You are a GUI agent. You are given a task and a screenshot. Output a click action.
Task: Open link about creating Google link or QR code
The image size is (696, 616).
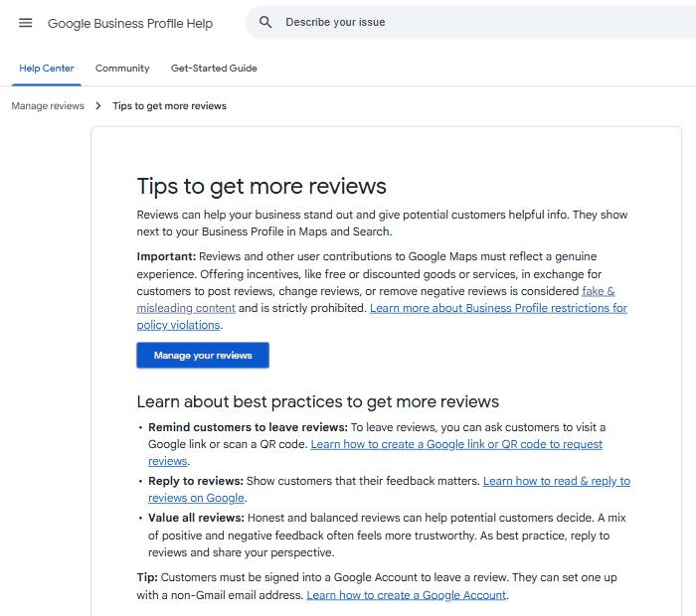456,444
